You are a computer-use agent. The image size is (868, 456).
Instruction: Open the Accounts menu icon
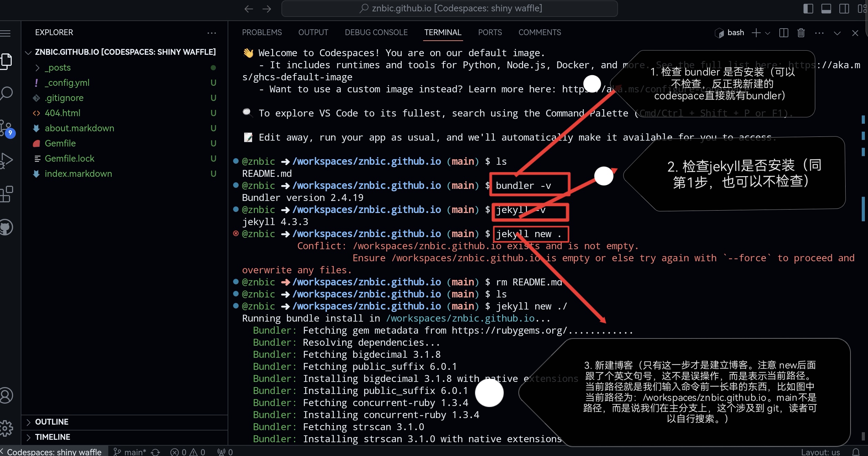click(6, 395)
